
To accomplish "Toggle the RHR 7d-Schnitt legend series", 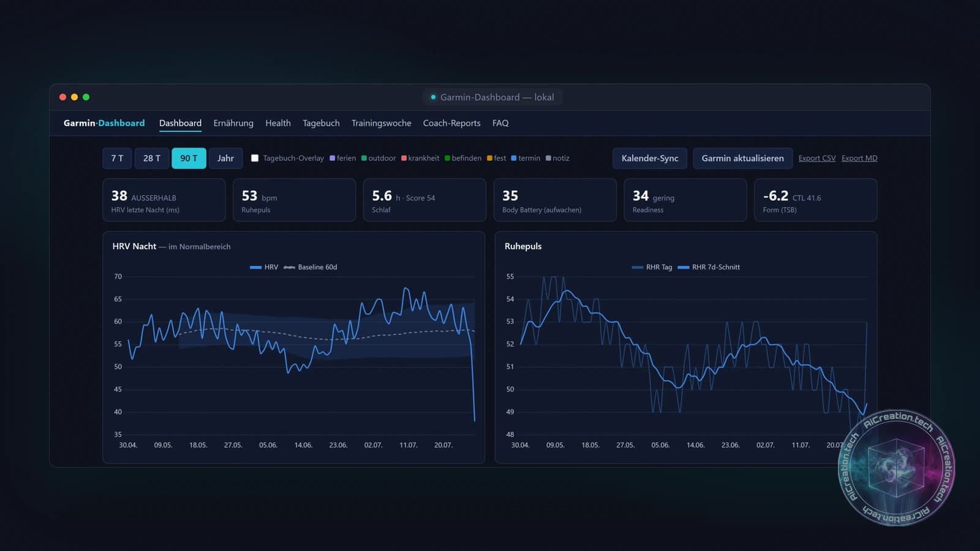I will 709,267.
